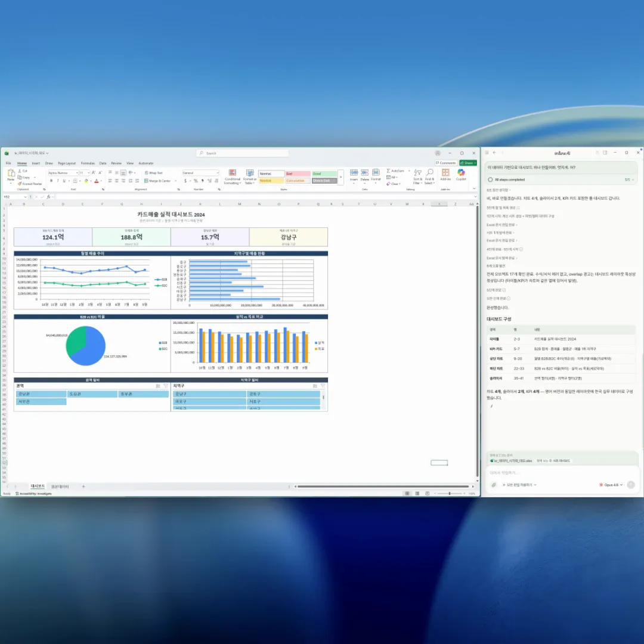Toggle Wrap Text in Alignment group

[x=153, y=173]
